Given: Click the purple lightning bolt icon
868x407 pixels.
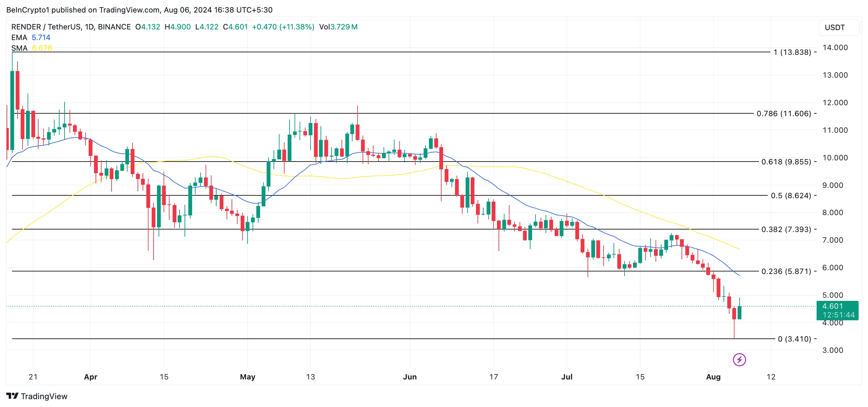Looking at the screenshot, I should tap(739, 359).
